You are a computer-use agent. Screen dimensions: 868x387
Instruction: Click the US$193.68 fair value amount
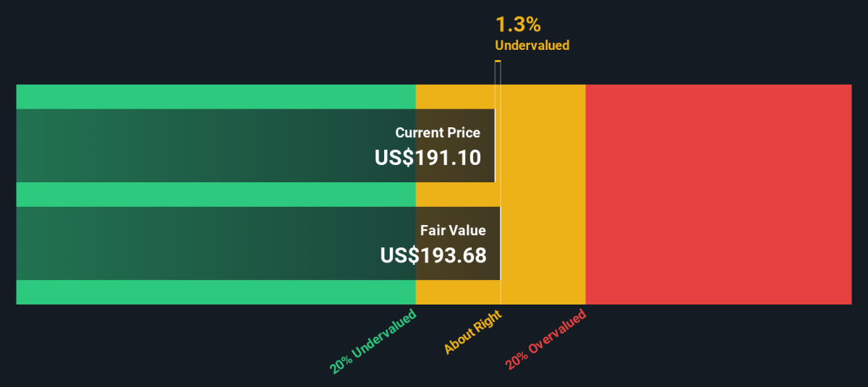pyautogui.click(x=433, y=255)
